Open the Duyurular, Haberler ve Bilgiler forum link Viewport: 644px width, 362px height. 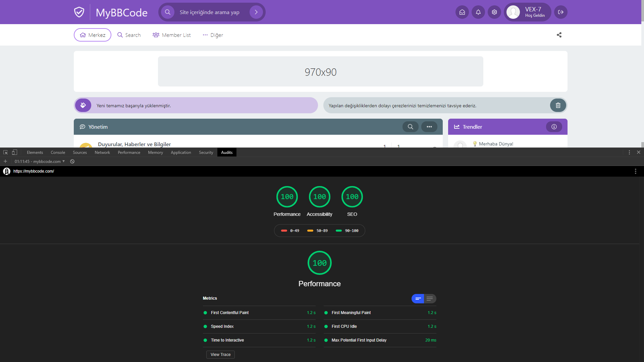(134, 144)
